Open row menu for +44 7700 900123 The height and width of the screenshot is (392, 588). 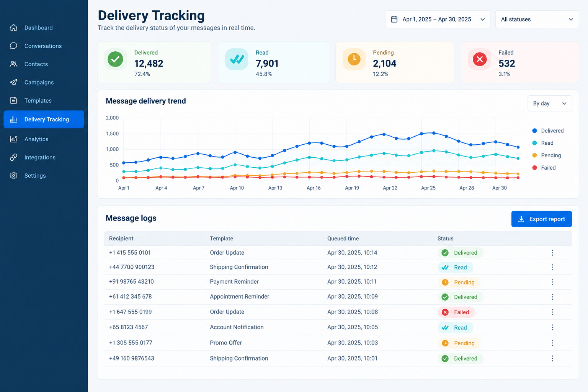pyautogui.click(x=552, y=267)
